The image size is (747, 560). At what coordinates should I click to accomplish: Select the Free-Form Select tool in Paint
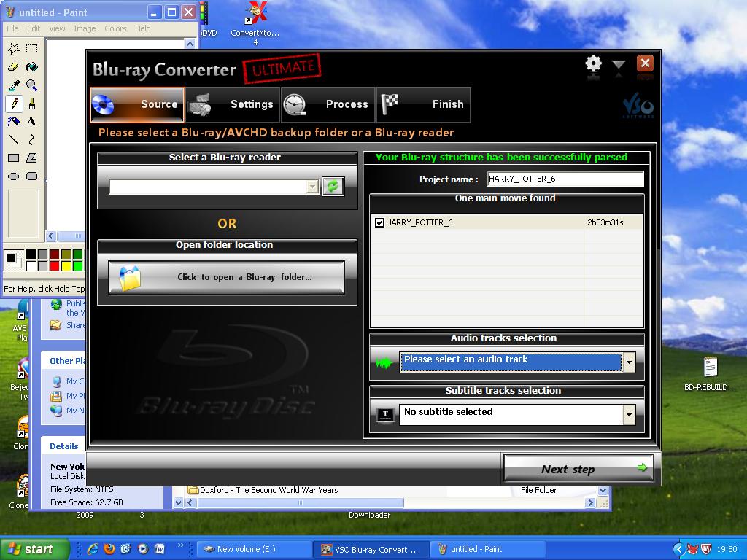14,48
